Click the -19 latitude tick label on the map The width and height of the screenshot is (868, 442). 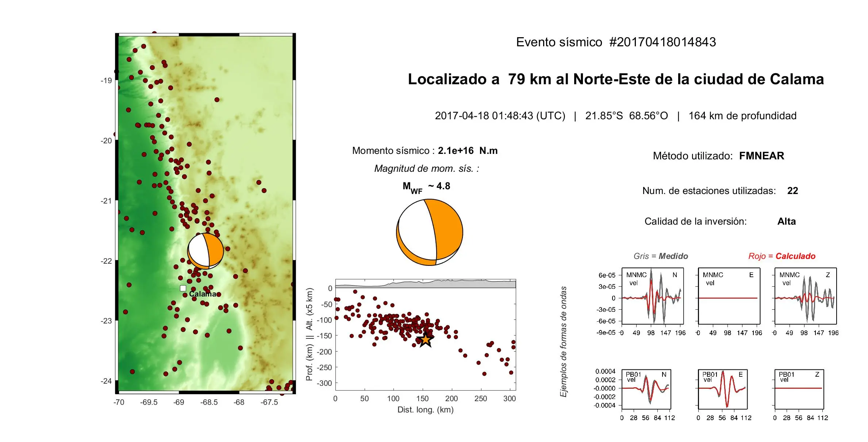[106, 81]
